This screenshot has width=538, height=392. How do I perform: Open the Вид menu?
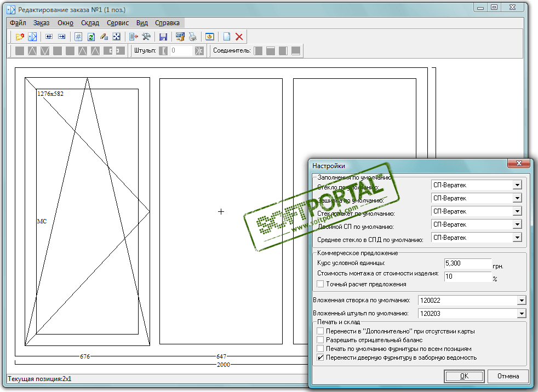(x=142, y=22)
